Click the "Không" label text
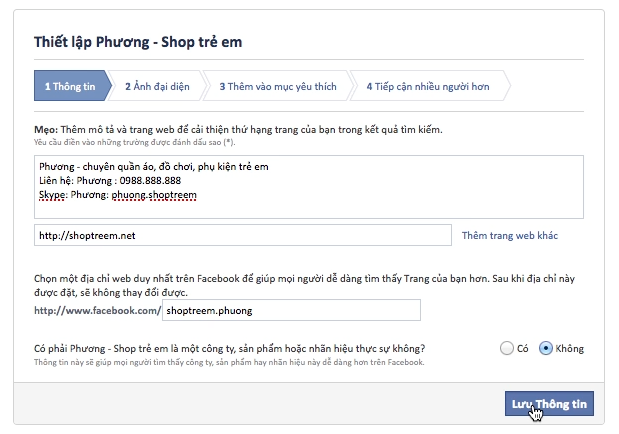619x434 pixels. tap(569, 349)
